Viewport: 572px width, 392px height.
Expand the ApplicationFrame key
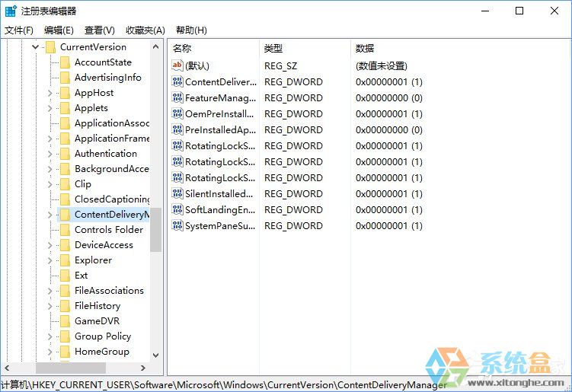pos(50,139)
